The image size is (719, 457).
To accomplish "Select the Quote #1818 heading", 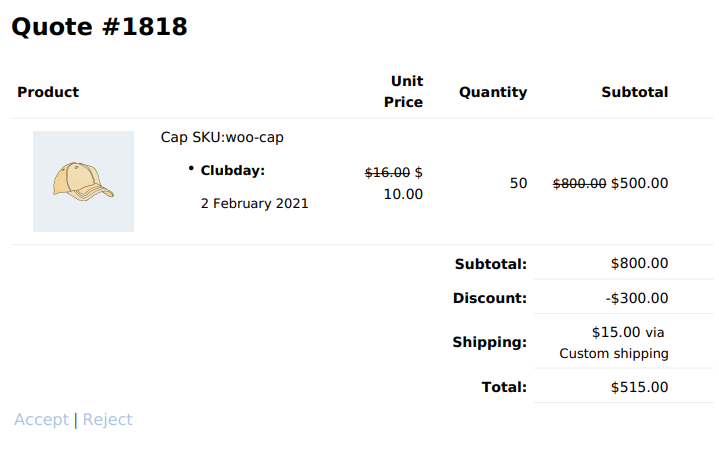I will pos(100,27).
